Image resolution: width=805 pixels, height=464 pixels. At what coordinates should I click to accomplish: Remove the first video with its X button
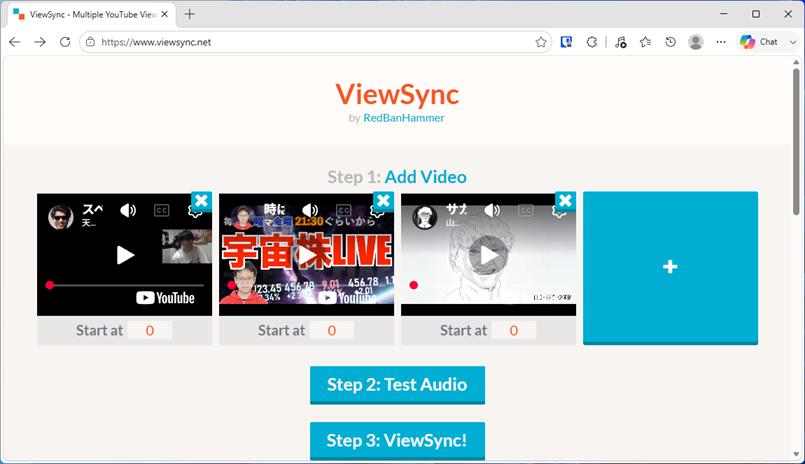point(201,201)
